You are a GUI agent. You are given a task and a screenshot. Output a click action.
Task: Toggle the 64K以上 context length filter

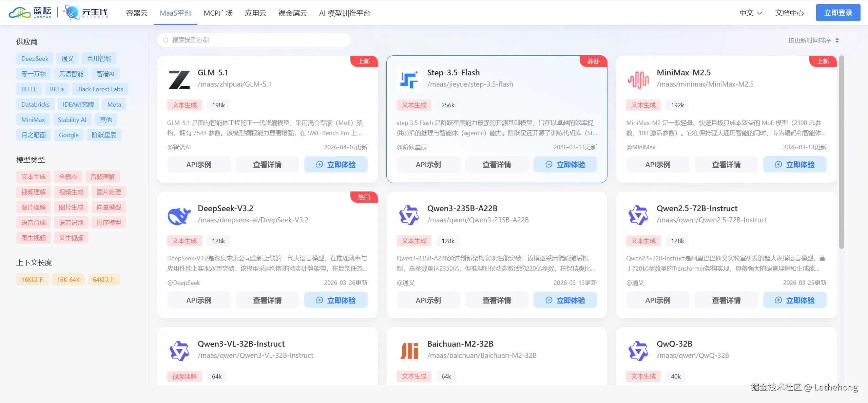point(104,280)
